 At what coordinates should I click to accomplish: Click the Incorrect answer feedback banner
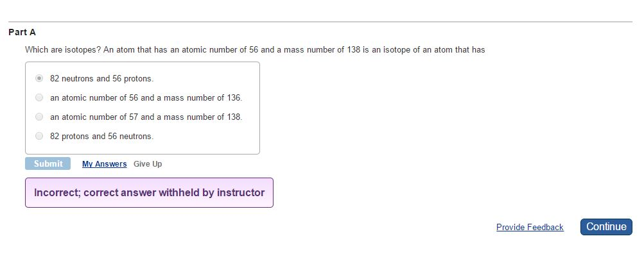pyautogui.click(x=149, y=192)
